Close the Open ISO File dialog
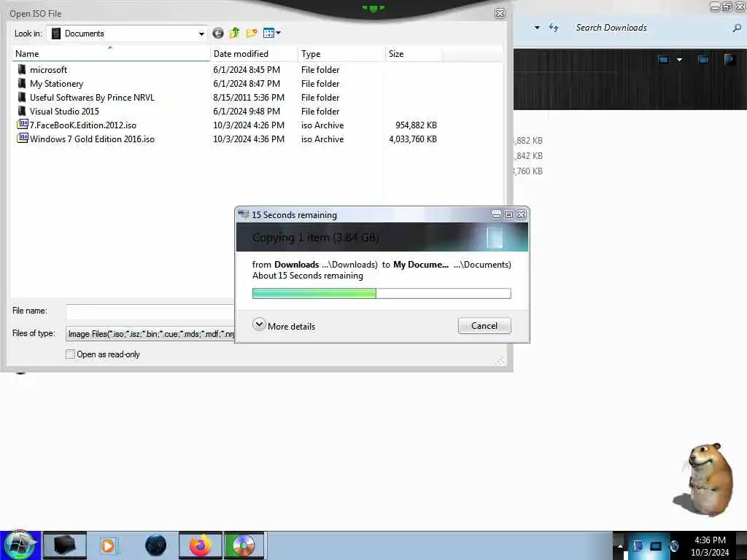This screenshot has width=747, height=560. click(x=500, y=13)
